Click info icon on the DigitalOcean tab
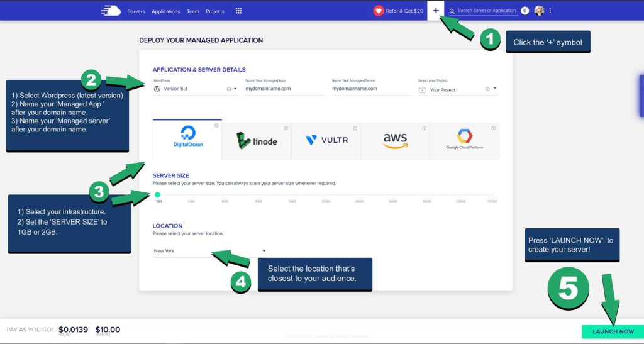 tap(216, 126)
